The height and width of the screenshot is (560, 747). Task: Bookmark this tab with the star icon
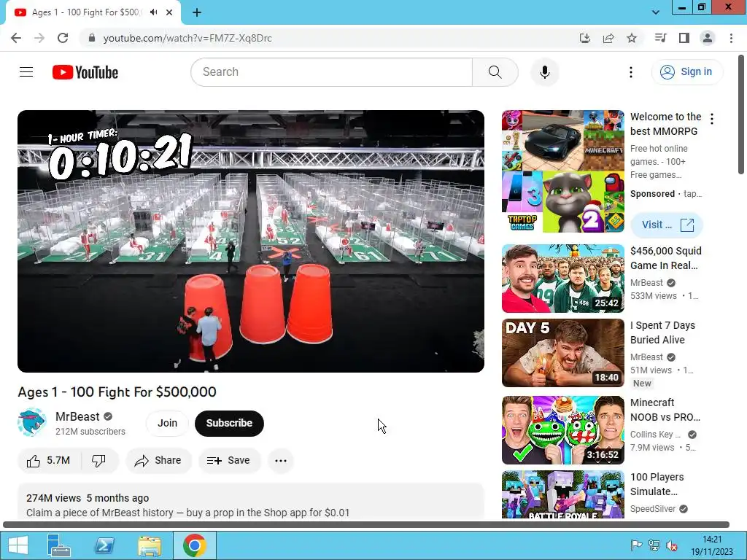[632, 38]
